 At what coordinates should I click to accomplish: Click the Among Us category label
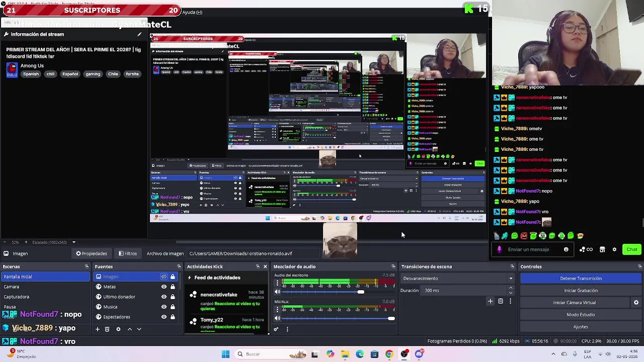[32, 66]
